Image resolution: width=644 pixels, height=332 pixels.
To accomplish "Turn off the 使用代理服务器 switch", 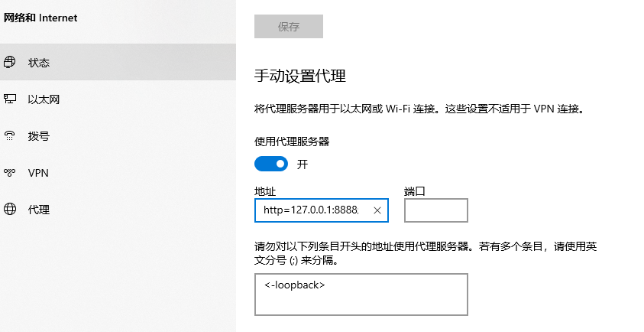I will (271, 164).
